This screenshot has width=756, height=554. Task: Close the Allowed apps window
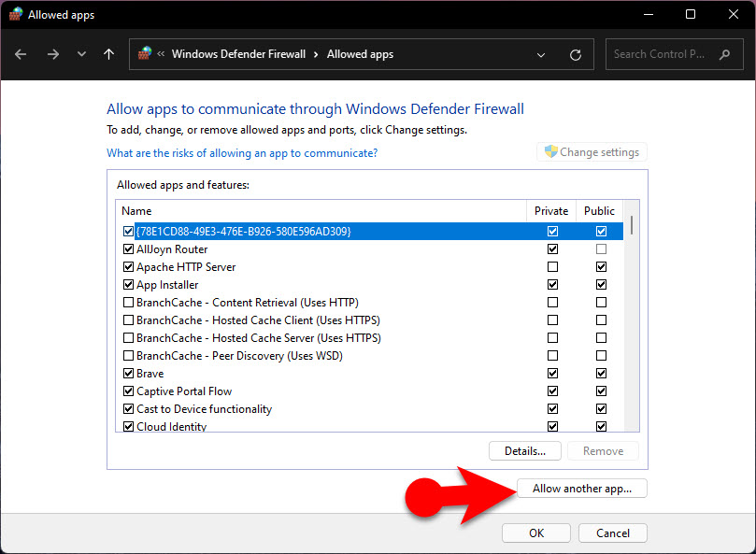point(734,14)
